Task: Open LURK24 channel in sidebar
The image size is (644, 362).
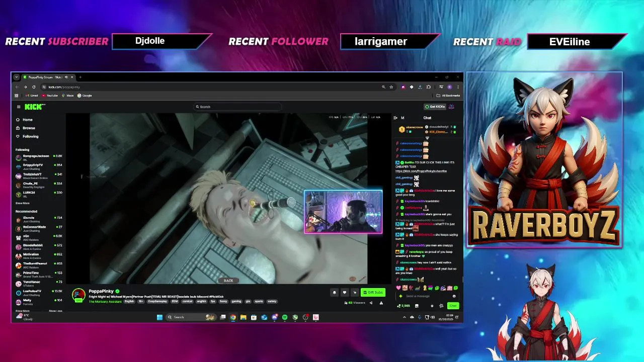Action: (39, 194)
